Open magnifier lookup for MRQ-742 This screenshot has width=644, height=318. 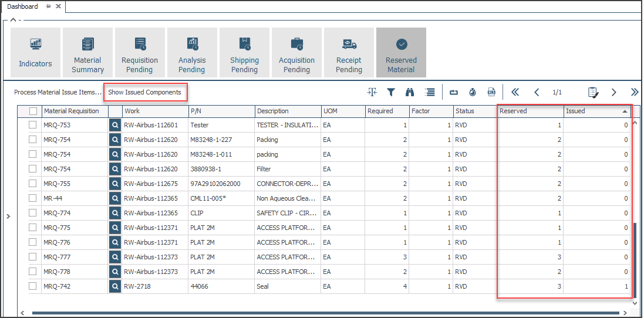pyautogui.click(x=115, y=286)
